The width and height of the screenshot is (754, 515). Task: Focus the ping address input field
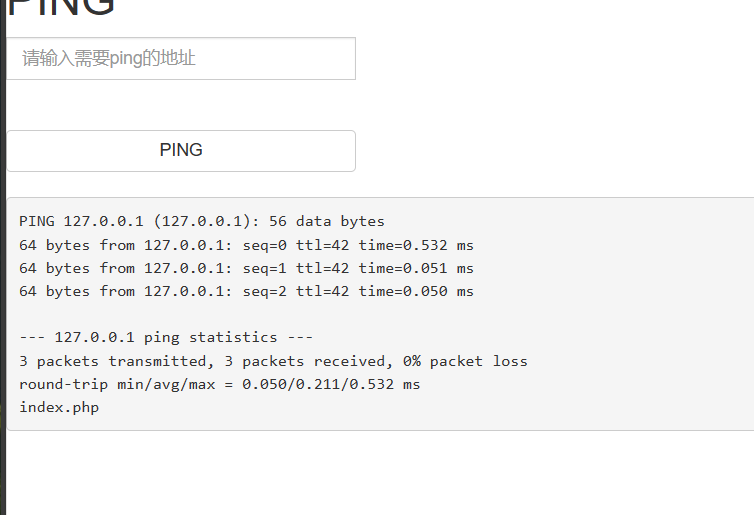click(181, 59)
